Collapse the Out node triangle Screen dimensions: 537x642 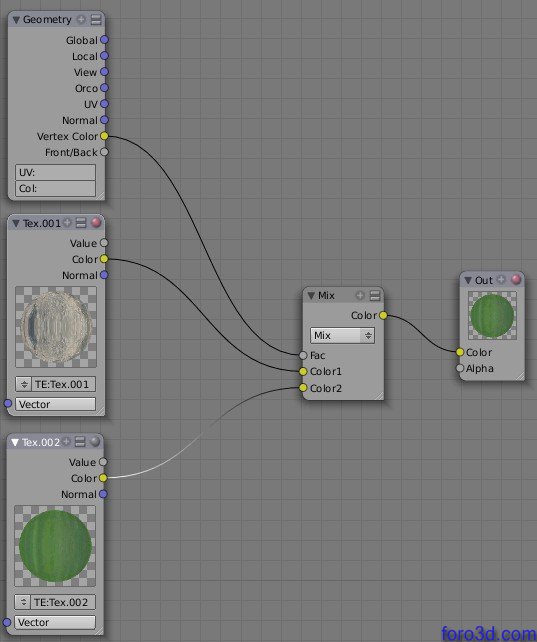(x=468, y=280)
